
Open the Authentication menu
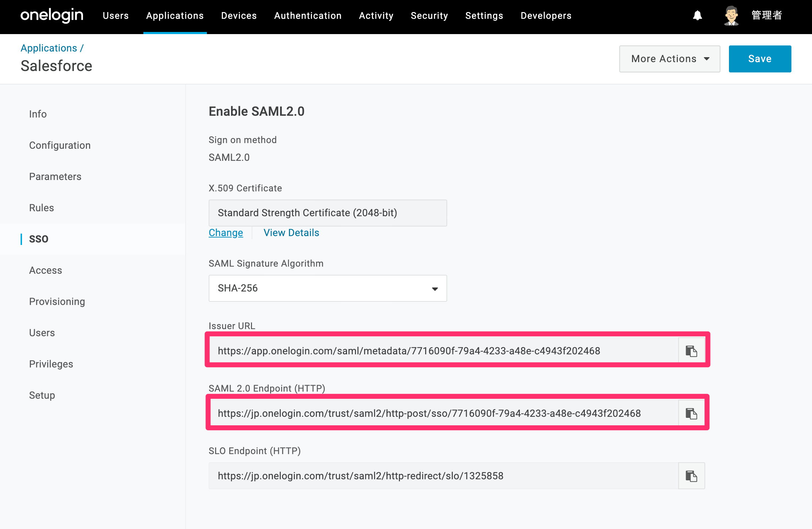pyautogui.click(x=308, y=16)
